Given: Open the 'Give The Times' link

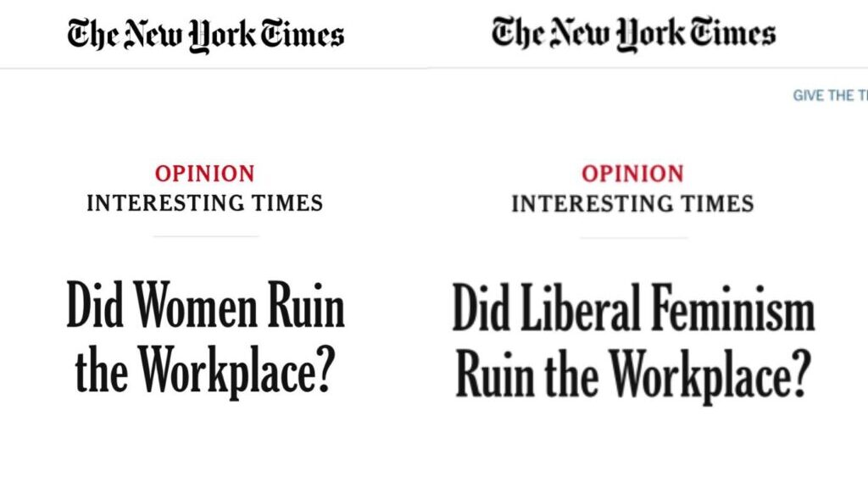Looking at the screenshot, I should point(829,96).
